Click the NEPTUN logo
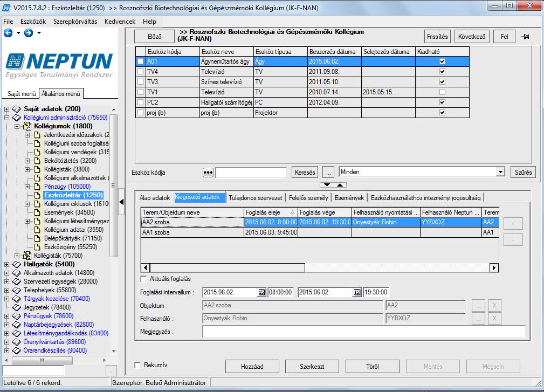544x392 pixels. (x=59, y=66)
